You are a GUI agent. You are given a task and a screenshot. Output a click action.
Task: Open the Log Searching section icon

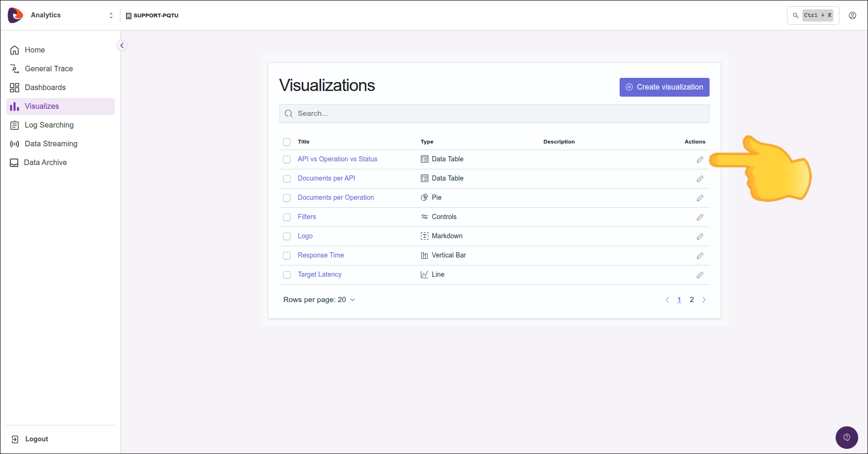coord(15,125)
